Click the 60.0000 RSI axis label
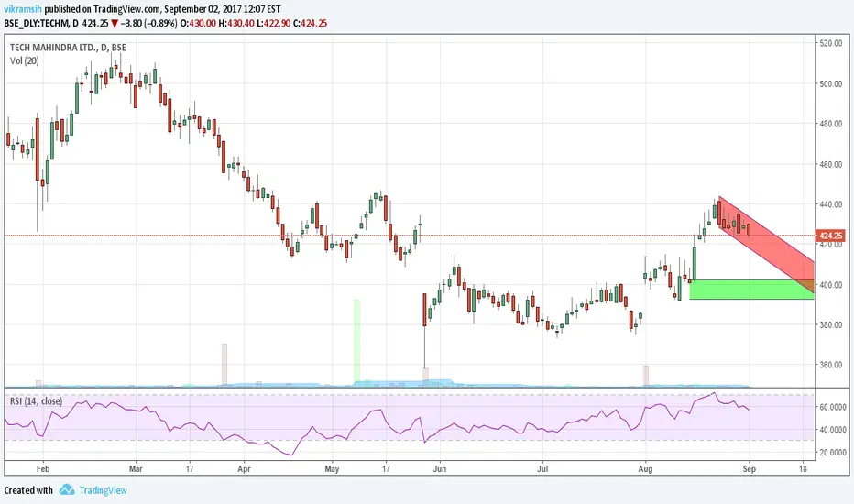The width and height of the screenshot is (854, 504). pyautogui.click(x=833, y=407)
